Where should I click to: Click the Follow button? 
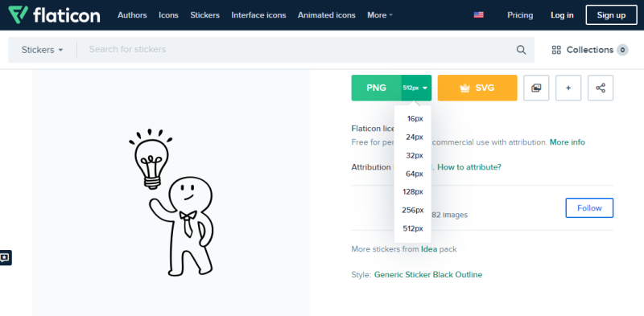589,208
